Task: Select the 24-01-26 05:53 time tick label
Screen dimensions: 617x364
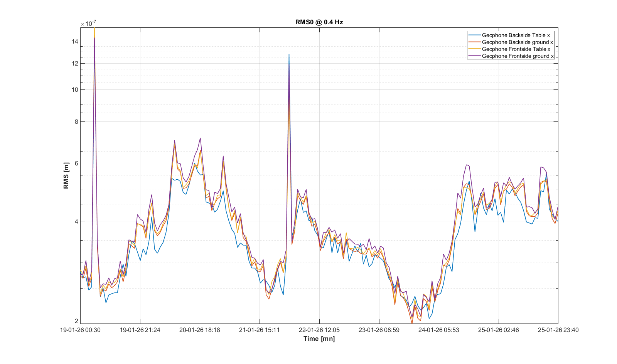Action: (439, 330)
